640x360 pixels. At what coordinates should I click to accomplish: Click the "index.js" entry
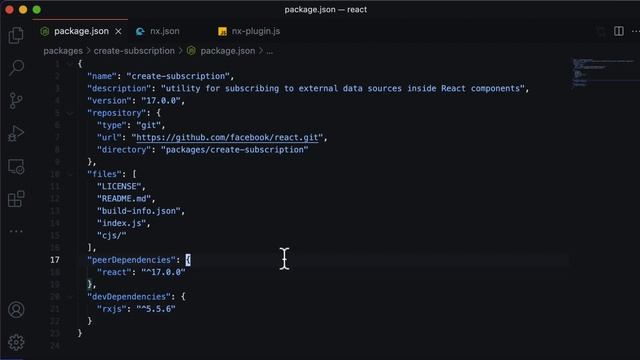click(x=121, y=223)
